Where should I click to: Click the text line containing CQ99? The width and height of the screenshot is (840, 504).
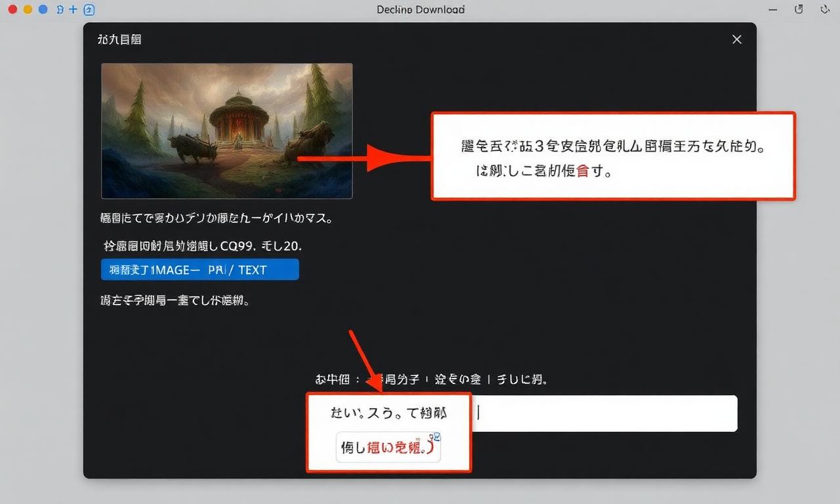(x=202, y=247)
